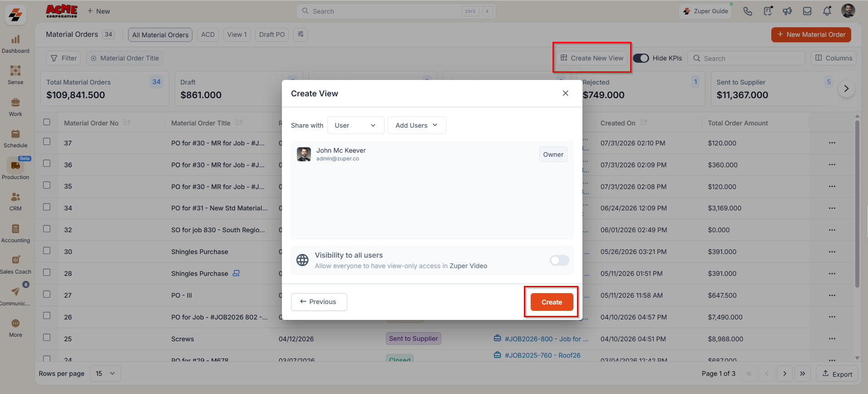
Task: Open the Accounting sidebar icon
Action: 15,233
